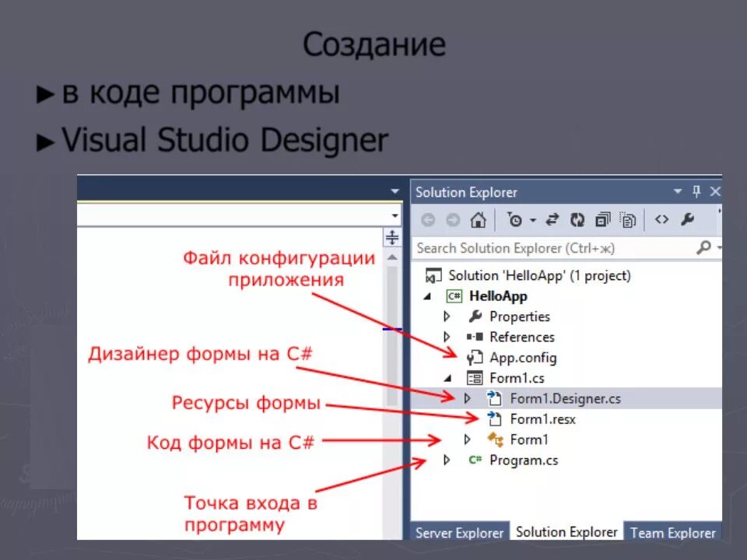Select the Form1 class item
747x560 pixels.
[529, 439]
